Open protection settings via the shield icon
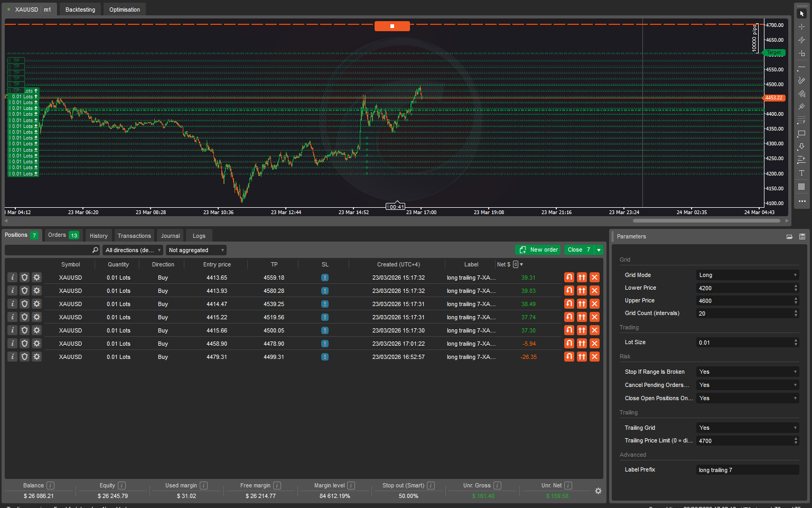The image size is (812, 508). pyautogui.click(x=24, y=277)
